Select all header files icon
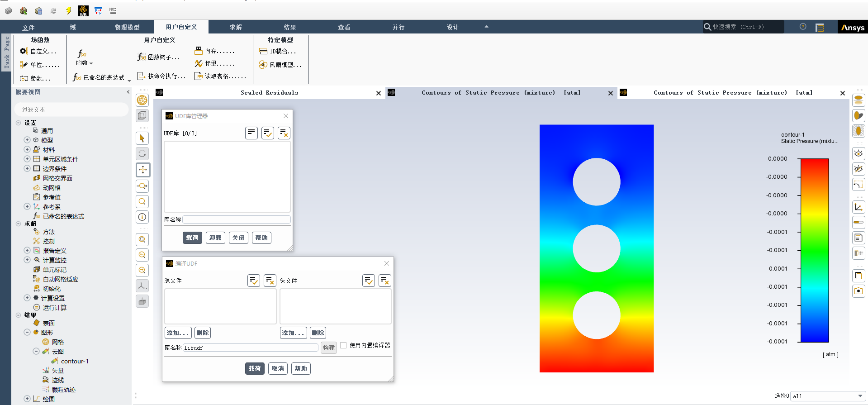 369,281
